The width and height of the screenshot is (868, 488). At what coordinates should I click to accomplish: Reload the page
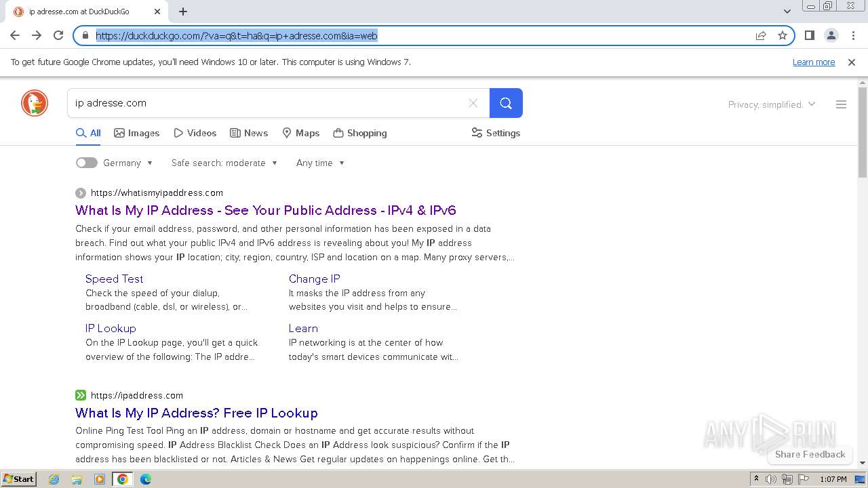58,35
